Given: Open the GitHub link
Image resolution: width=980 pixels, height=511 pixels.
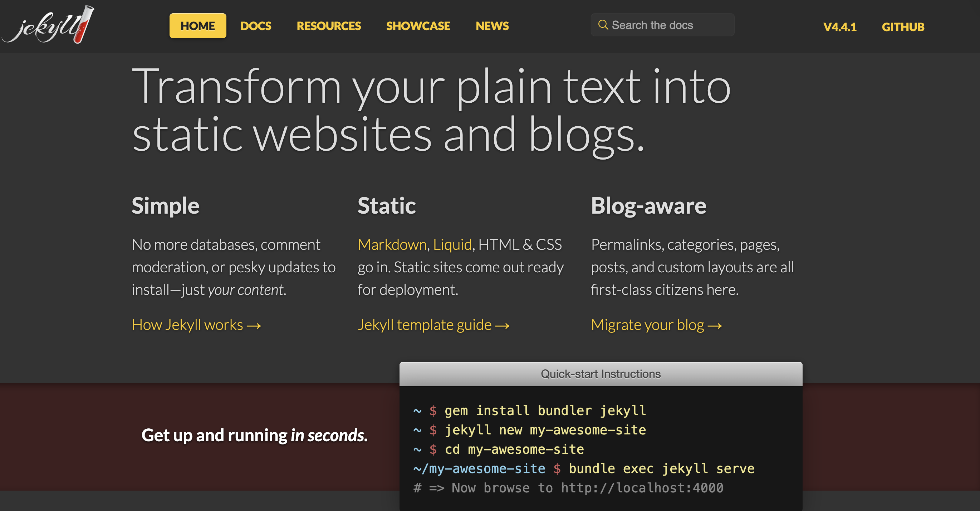Looking at the screenshot, I should pyautogui.click(x=903, y=27).
